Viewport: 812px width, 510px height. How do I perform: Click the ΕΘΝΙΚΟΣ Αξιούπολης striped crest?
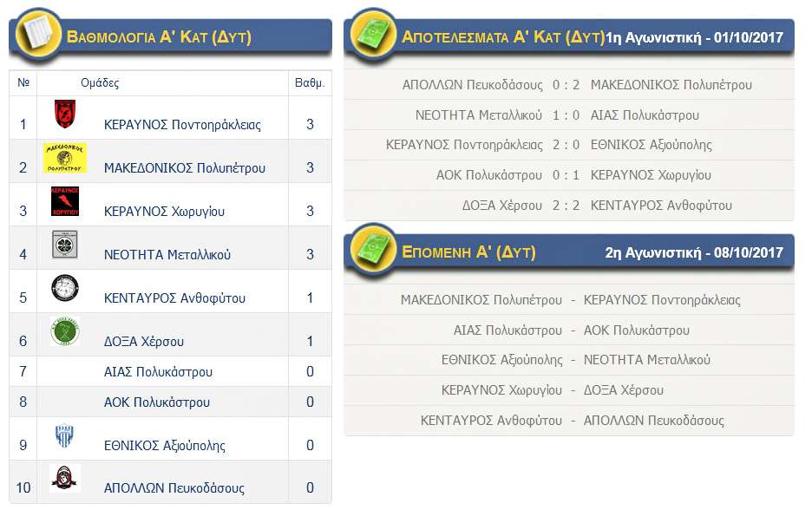64,436
